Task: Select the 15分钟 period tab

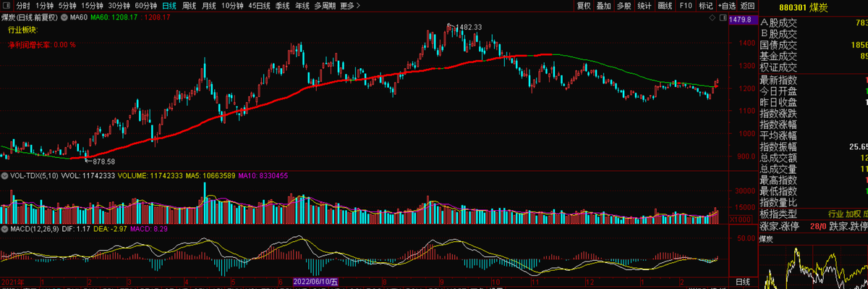Action: point(93,5)
